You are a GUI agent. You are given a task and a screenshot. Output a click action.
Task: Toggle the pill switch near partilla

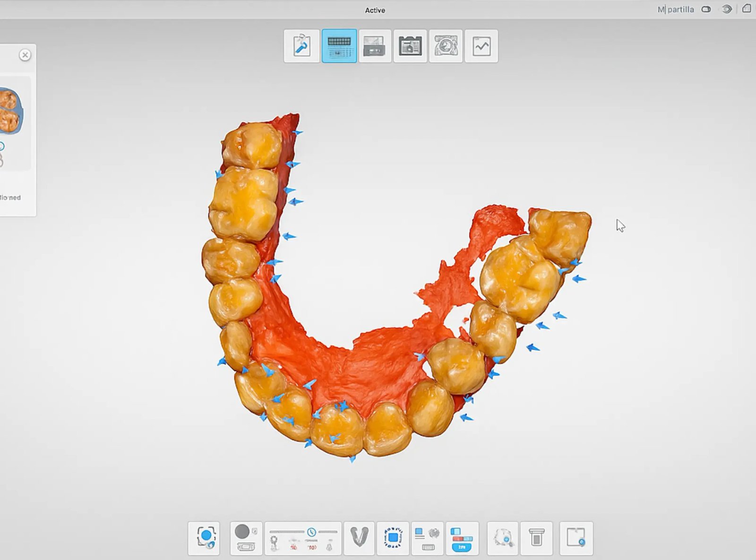tap(706, 9)
